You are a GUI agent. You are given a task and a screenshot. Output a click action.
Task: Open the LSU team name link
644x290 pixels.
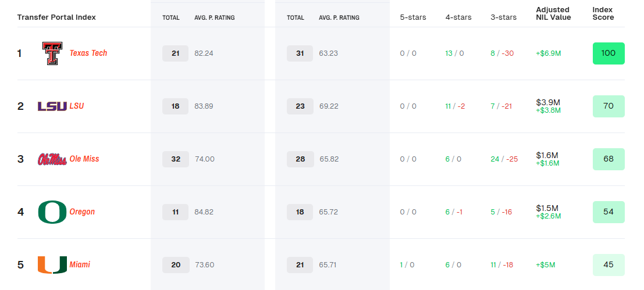[x=77, y=106]
